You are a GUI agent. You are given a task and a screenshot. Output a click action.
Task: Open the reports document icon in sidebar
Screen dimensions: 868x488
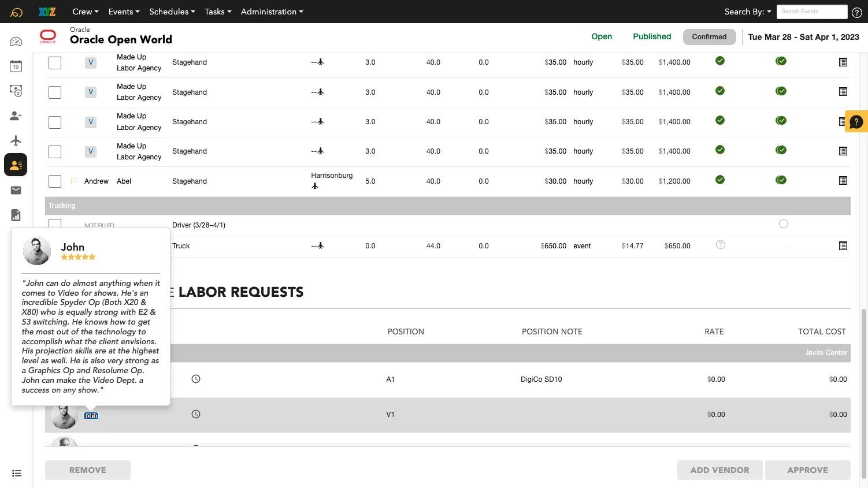16,215
